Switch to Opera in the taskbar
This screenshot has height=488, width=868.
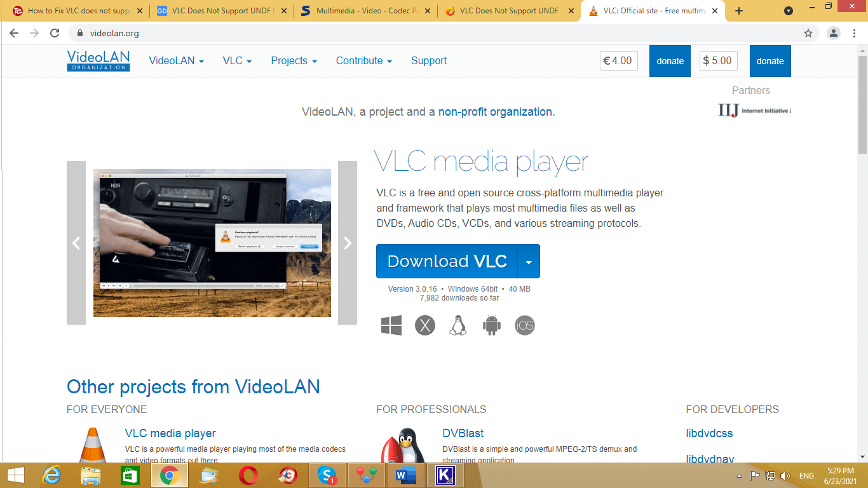coord(248,475)
